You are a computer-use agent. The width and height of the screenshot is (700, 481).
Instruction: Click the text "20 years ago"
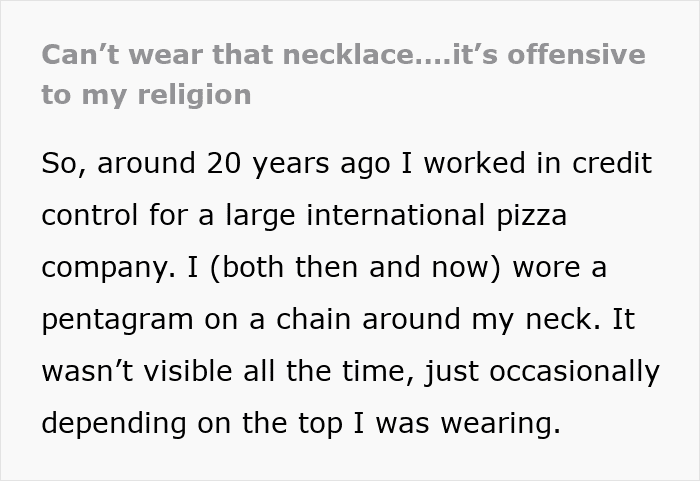tap(299, 163)
